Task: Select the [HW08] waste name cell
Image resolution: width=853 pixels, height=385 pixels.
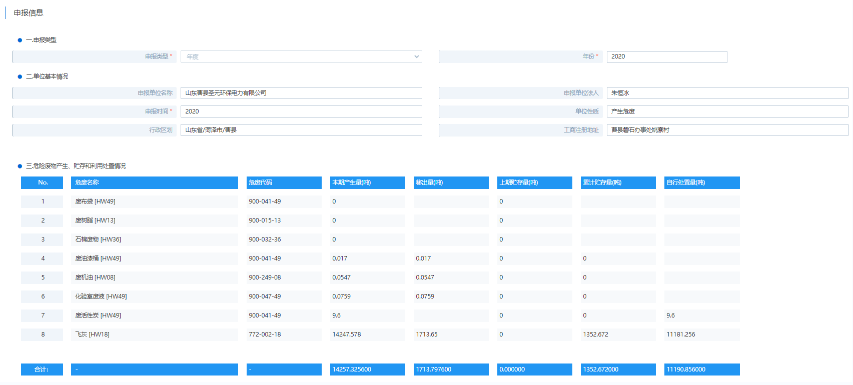Action: tap(154, 277)
